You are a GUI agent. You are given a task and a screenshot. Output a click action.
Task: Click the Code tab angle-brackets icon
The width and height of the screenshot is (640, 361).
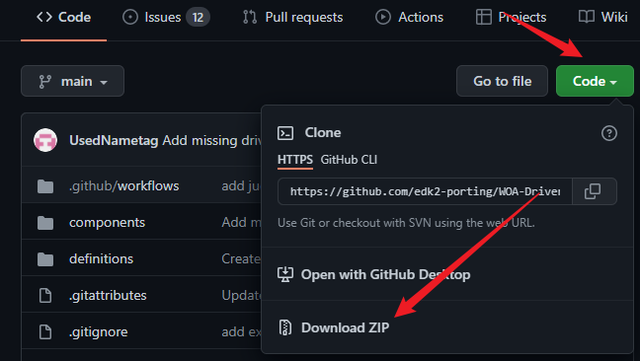pos(44,17)
